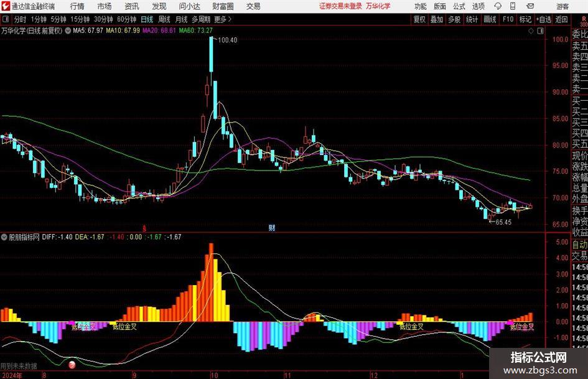Click the month 12 marker on the time axis

(374, 375)
